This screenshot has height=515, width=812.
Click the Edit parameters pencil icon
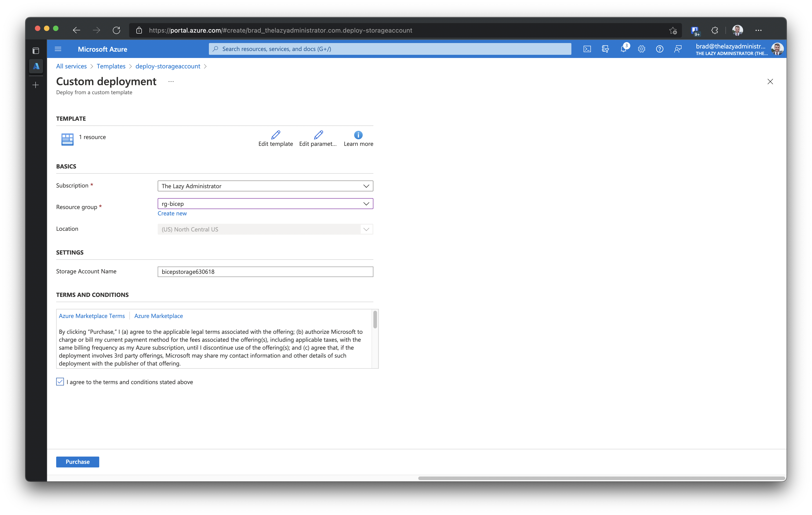click(x=318, y=135)
